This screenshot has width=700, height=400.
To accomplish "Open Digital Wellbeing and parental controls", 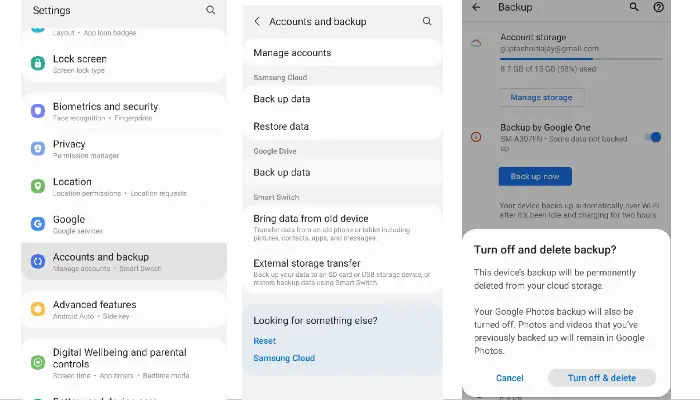I will pos(124,363).
